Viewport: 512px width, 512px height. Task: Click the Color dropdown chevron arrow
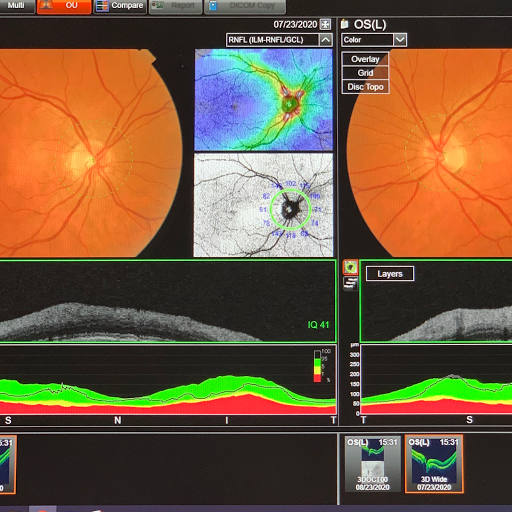(400, 40)
